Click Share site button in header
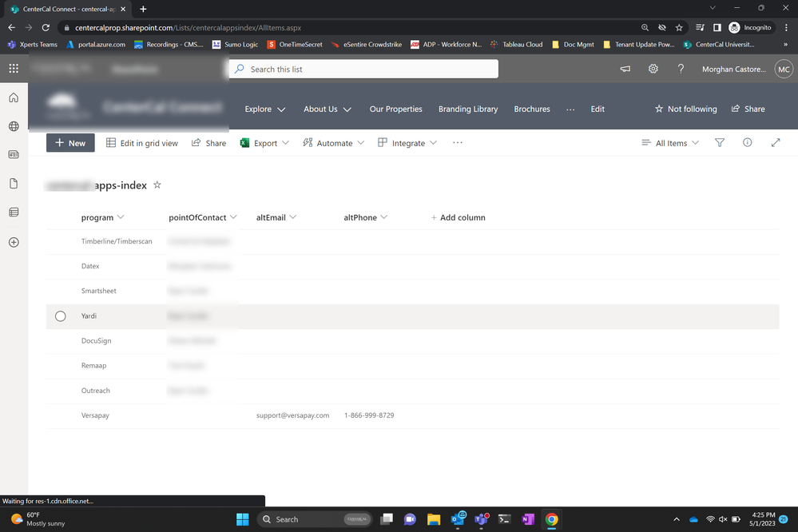798x532 pixels. [748, 109]
